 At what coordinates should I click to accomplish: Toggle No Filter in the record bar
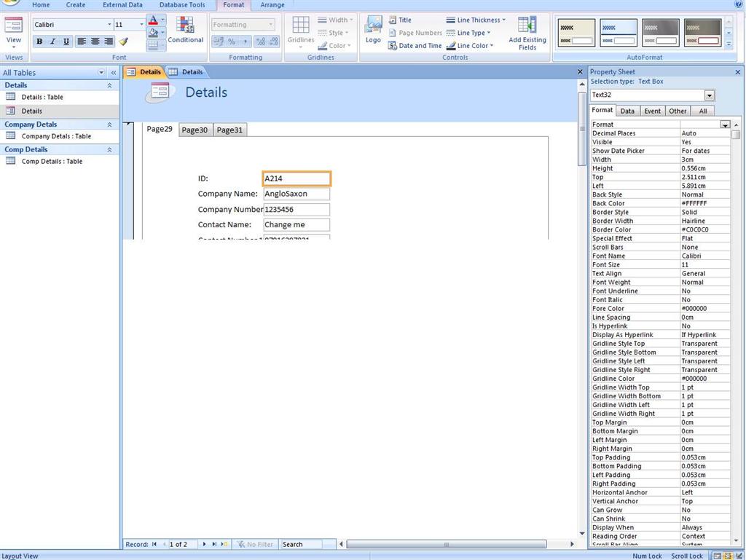(256, 544)
